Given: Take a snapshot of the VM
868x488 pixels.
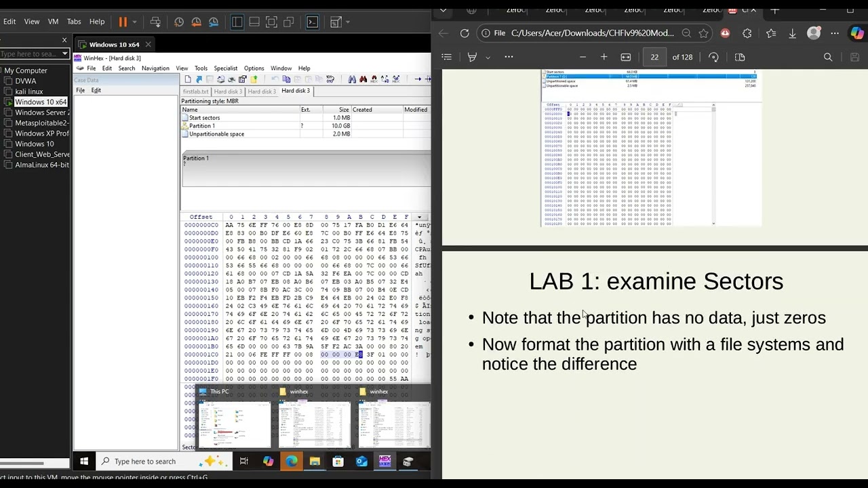Looking at the screenshot, I should (x=179, y=22).
